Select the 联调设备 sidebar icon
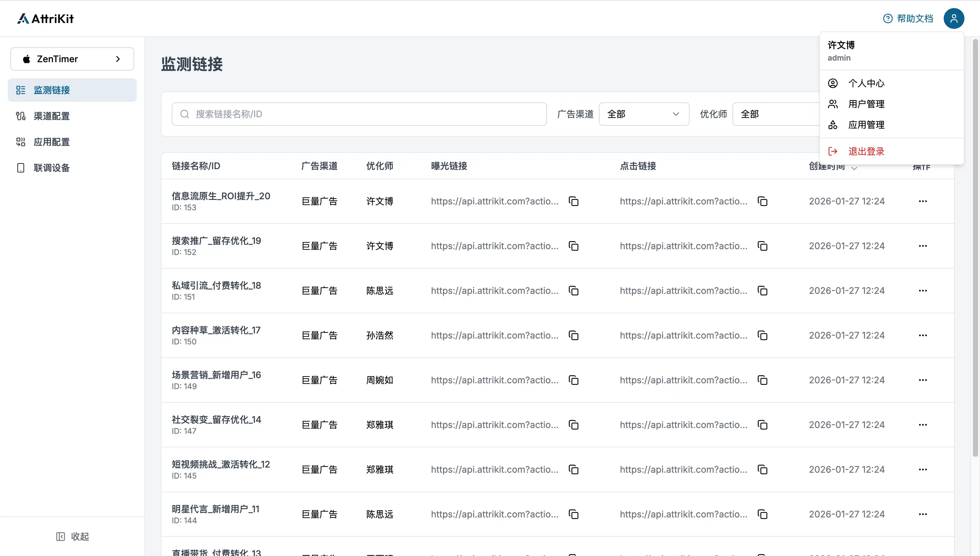Screen dimensions: 980x556 tap(21, 168)
